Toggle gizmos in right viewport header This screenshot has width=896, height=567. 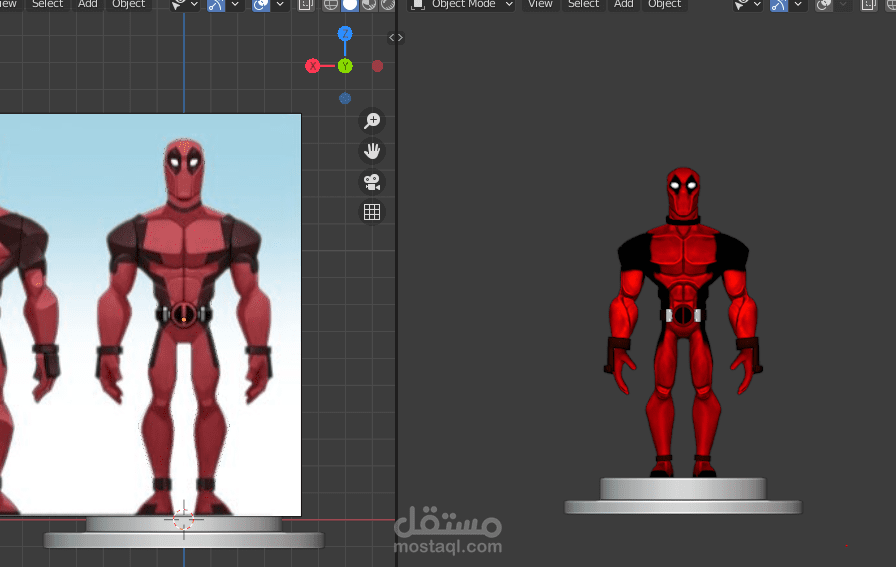click(778, 5)
